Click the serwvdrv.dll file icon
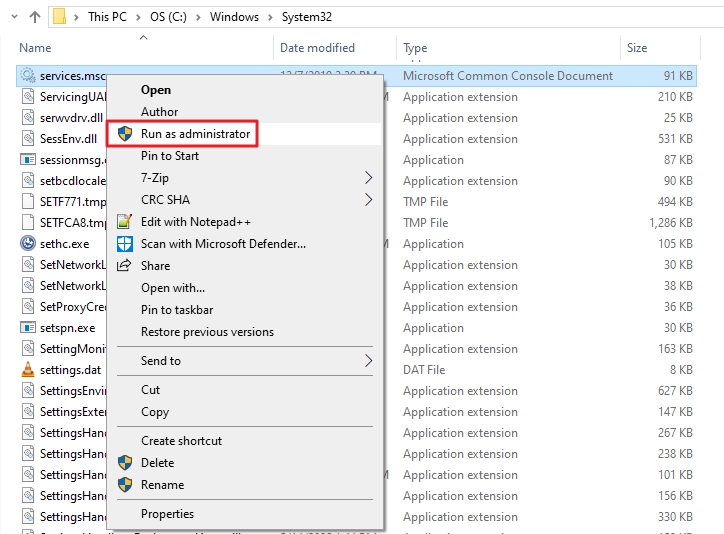The width and height of the screenshot is (724, 534). tap(28, 118)
